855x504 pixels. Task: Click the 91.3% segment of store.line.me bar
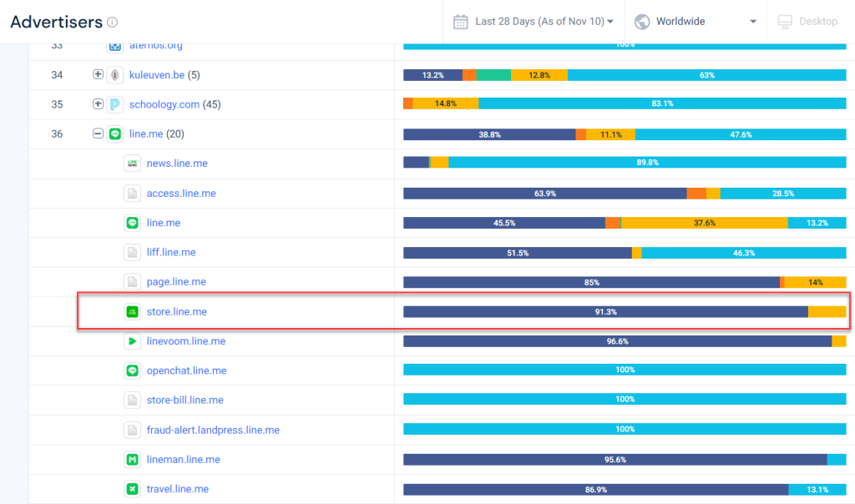click(605, 312)
